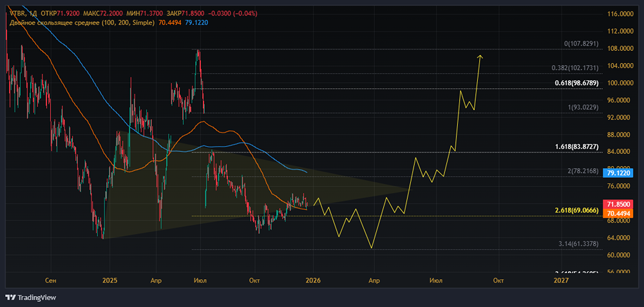Click the 100.0000 price scale label
This screenshot has height=307, width=644.
tap(620, 83)
